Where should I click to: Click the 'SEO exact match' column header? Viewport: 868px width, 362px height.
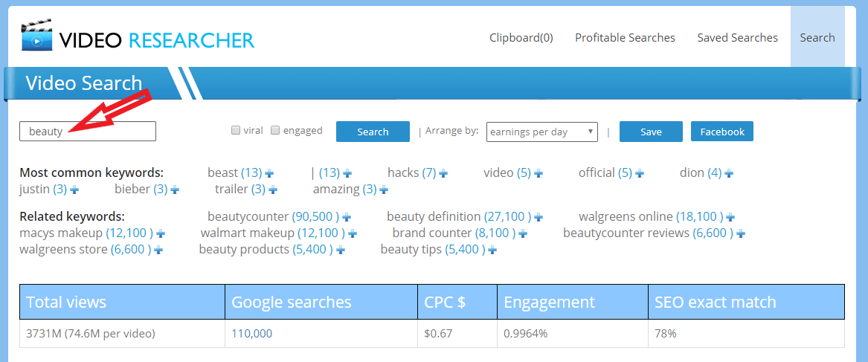(746, 303)
